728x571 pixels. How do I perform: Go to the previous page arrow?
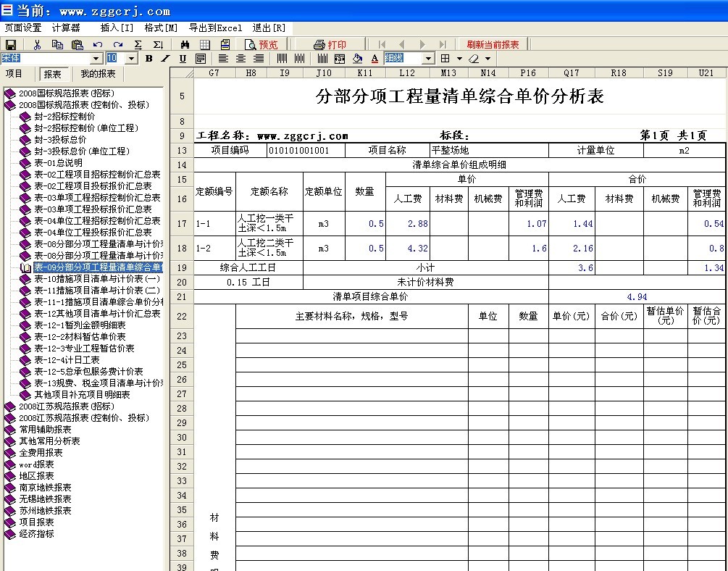pyautogui.click(x=402, y=45)
